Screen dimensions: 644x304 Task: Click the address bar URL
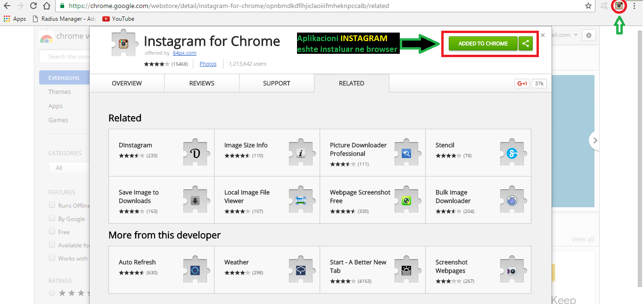pos(229,6)
